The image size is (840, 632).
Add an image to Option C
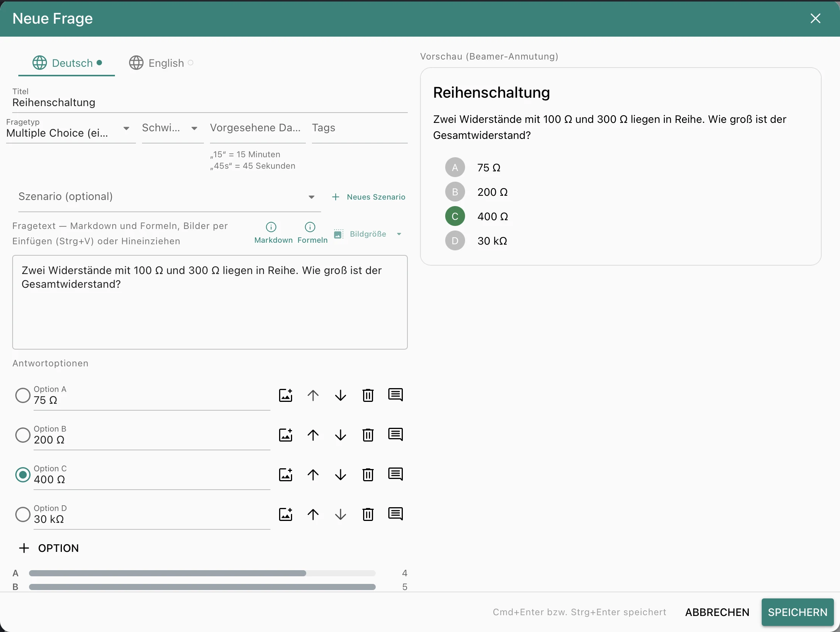[x=286, y=475]
